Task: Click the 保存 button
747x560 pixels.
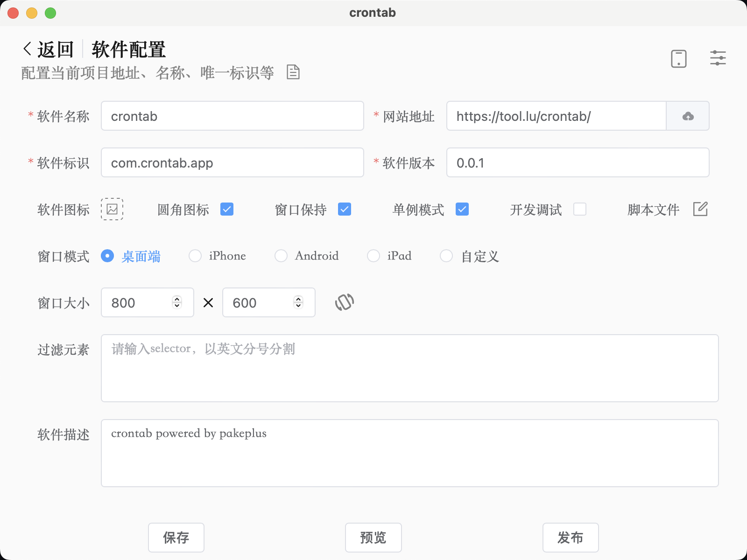Action: tap(176, 538)
